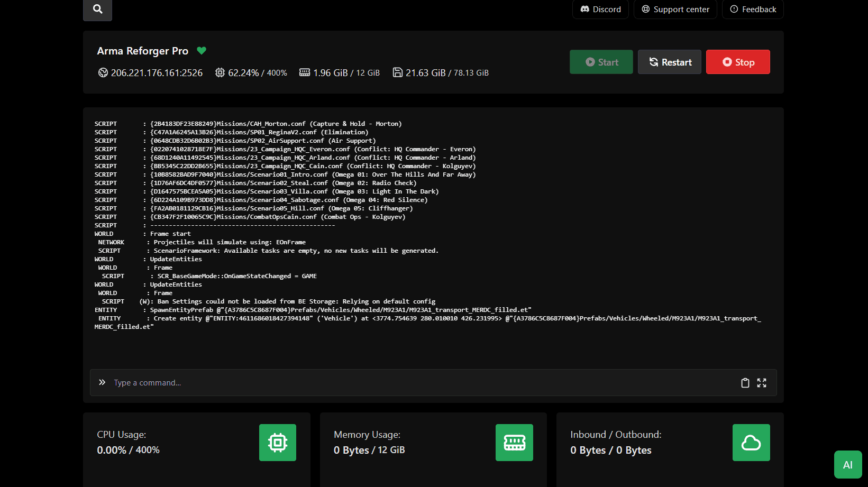Open the Discord link
The height and width of the screenshot is (487, 868).
600,10
